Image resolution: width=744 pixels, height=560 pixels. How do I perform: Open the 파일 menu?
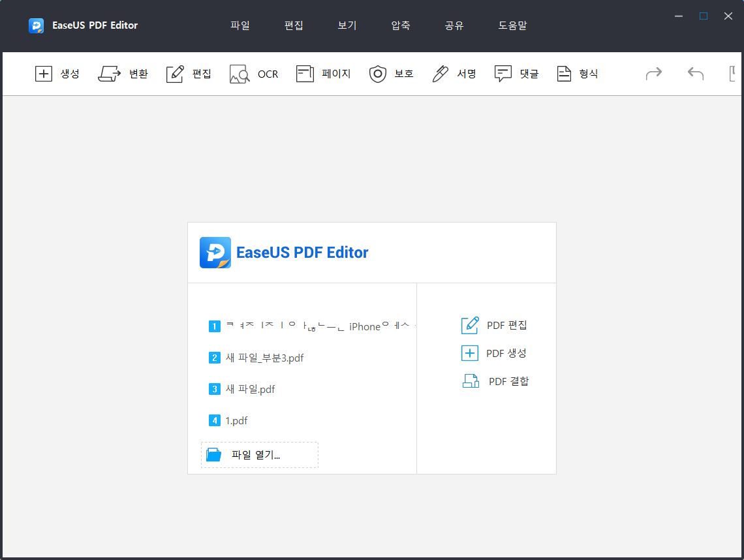pos(240,25)
